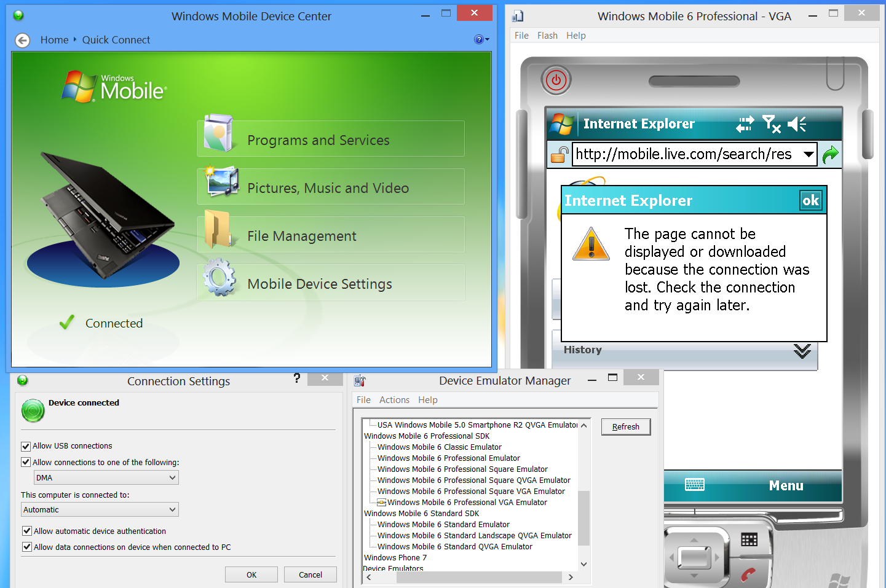886x588 pixels.
Task: Click the on-screen keyboard icon in emulator
Action: (x=695, y=485)
